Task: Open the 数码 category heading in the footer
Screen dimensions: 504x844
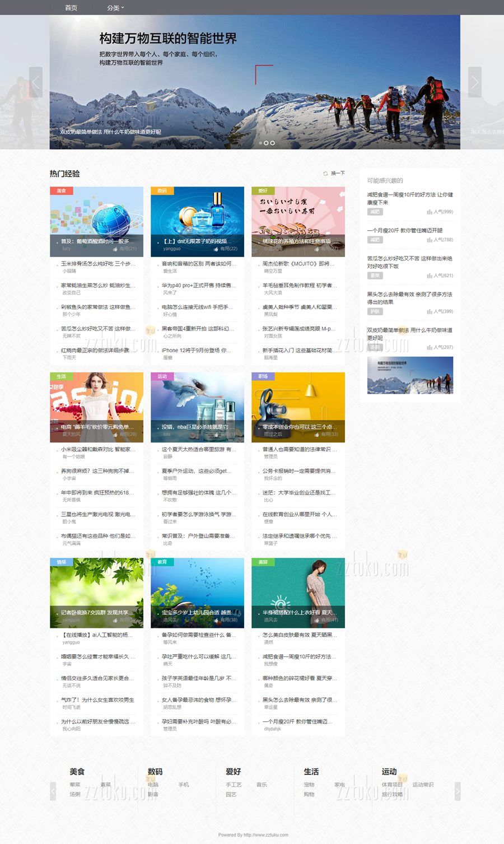Action: click(x=155, y=772)
